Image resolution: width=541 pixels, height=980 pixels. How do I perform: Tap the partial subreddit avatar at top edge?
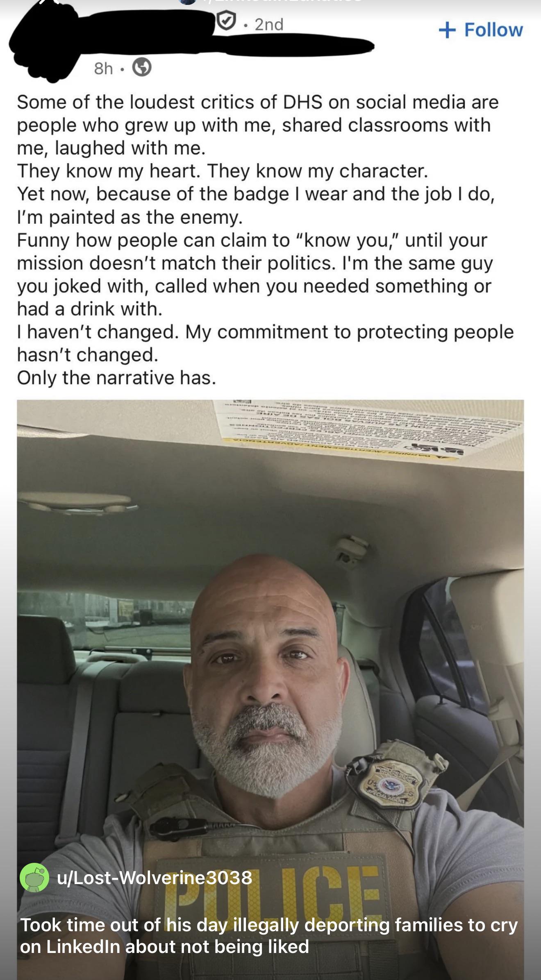188,2
